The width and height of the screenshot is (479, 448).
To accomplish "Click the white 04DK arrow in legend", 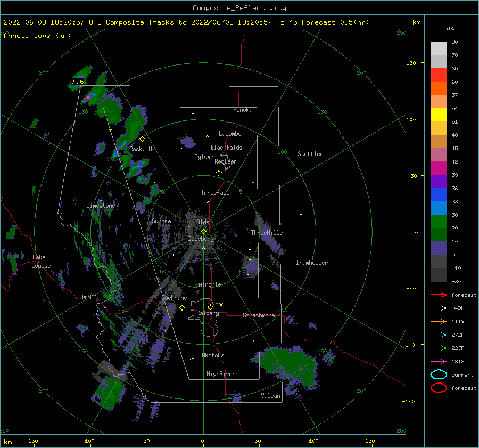I will [x=439, y=308].
